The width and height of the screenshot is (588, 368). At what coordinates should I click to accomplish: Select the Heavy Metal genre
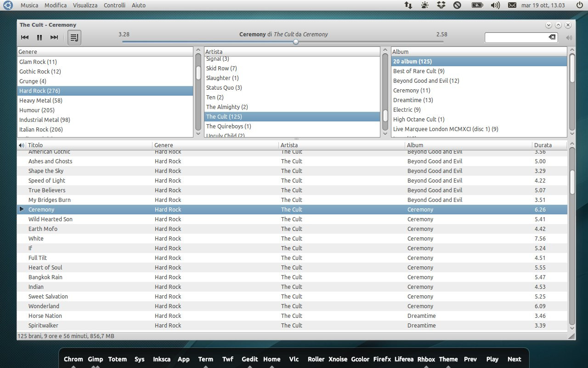pos(105,100)
